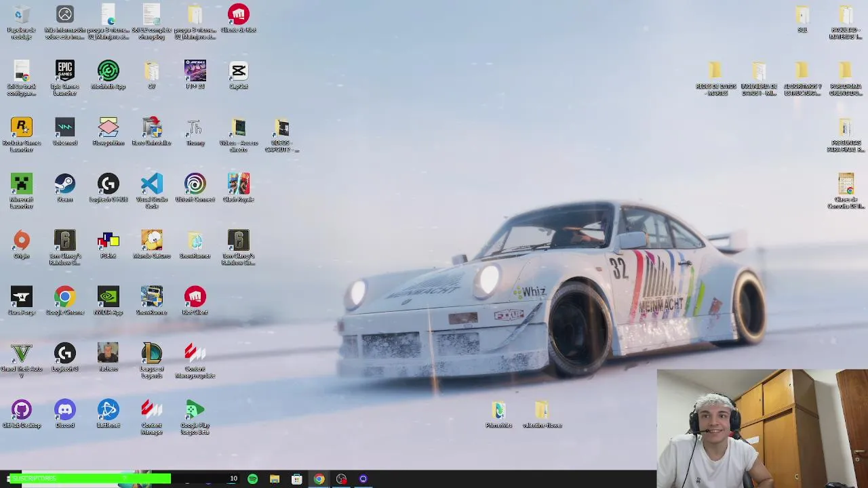Launch Google Chrome desktop shortcut
868x488 pixels.
[64, 302]
